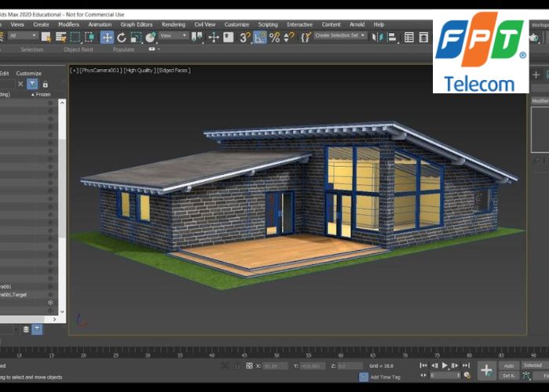Click the large Set Keys plus button
The width and height of the screenshot is (549, 392).
(486, 370)
